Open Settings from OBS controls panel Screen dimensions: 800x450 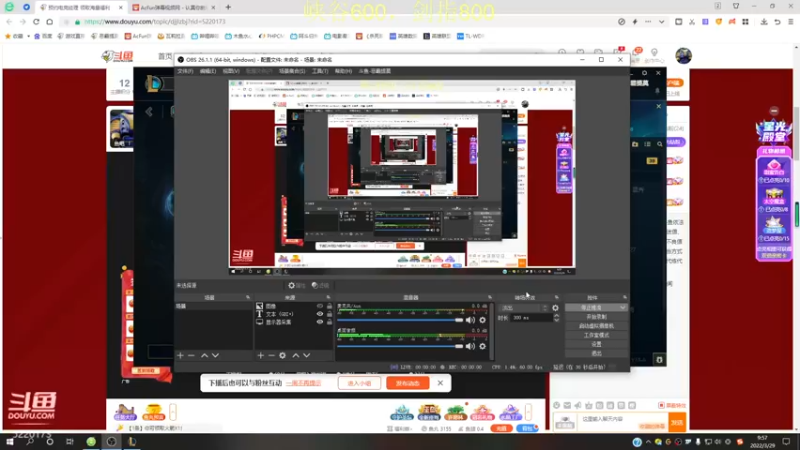(596, 344)
